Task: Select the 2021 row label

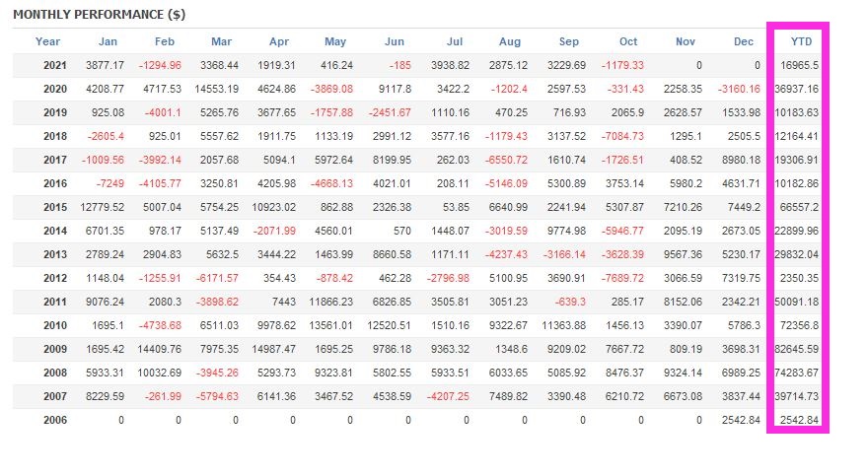Action: point(55,65)
